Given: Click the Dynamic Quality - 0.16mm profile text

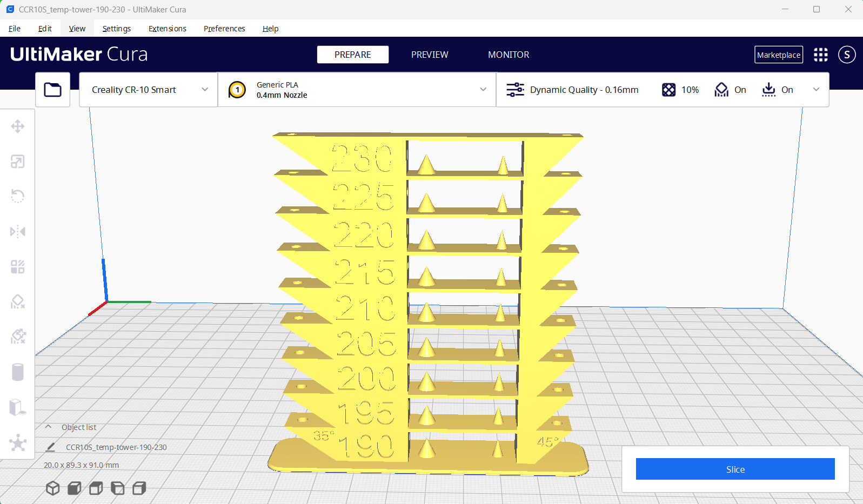Looking at the screenshot, I should [x=584, y=90].
